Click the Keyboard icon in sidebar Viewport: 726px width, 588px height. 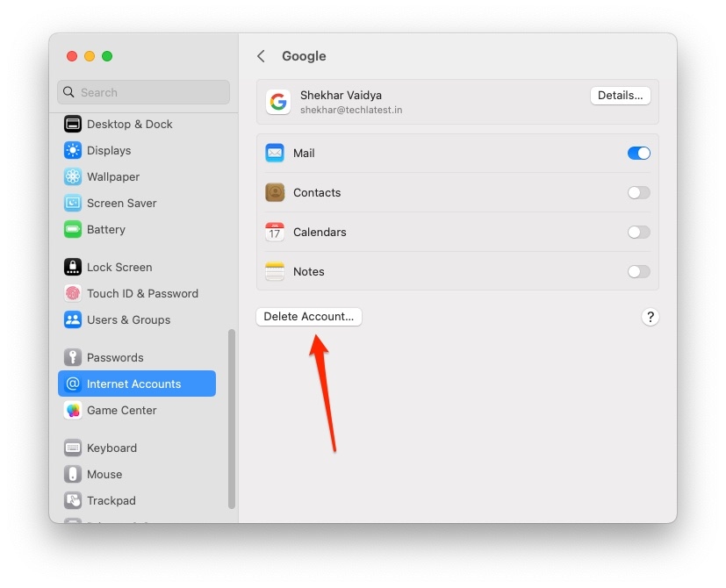pos(73,448)
